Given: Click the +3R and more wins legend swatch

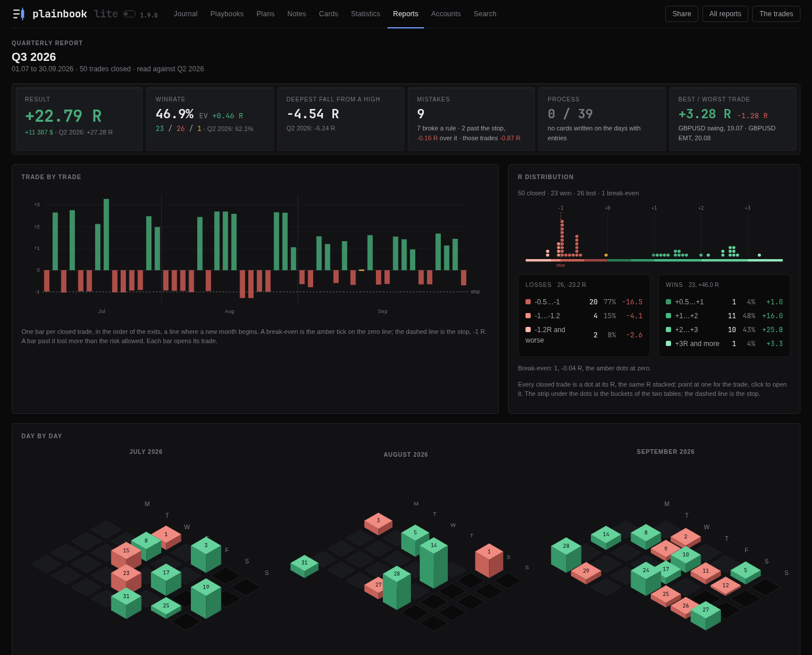Looking at the screenshot, I should (x=668, y=344).
